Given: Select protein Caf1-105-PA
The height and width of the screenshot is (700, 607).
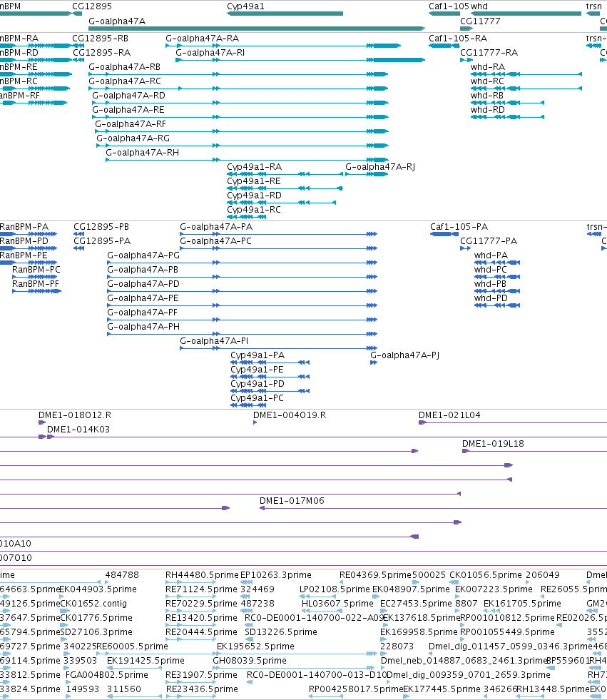Looking at the screenshot, I should (x=459, y=227).
